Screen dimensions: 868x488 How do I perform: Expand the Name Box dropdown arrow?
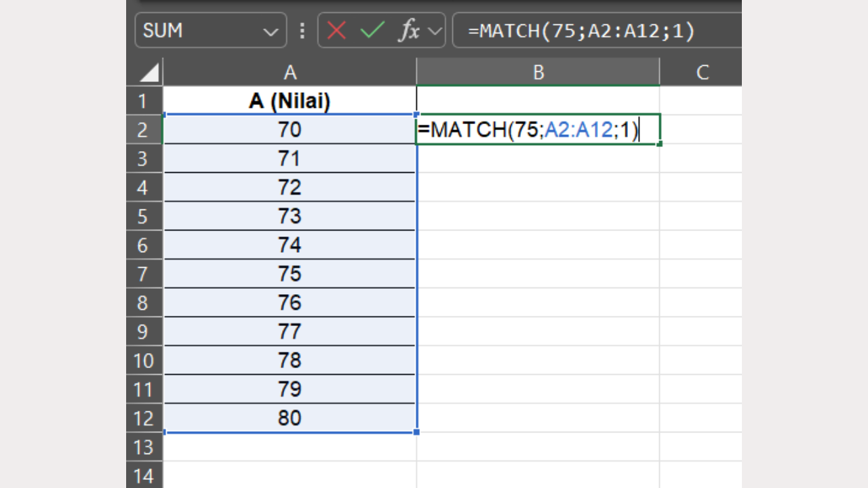pyautogui.click(x=271, y=31)
